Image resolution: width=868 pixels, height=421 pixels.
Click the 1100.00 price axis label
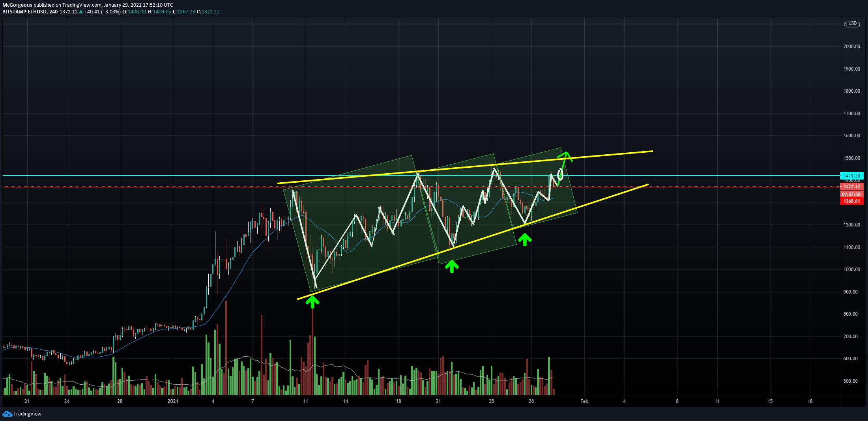point(852,247)
